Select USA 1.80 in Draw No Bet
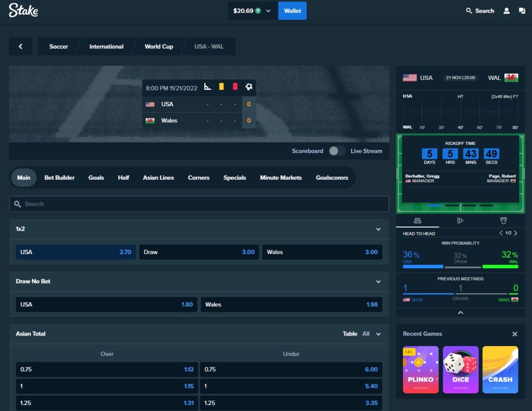532x411 pixels. pos(107,304)
